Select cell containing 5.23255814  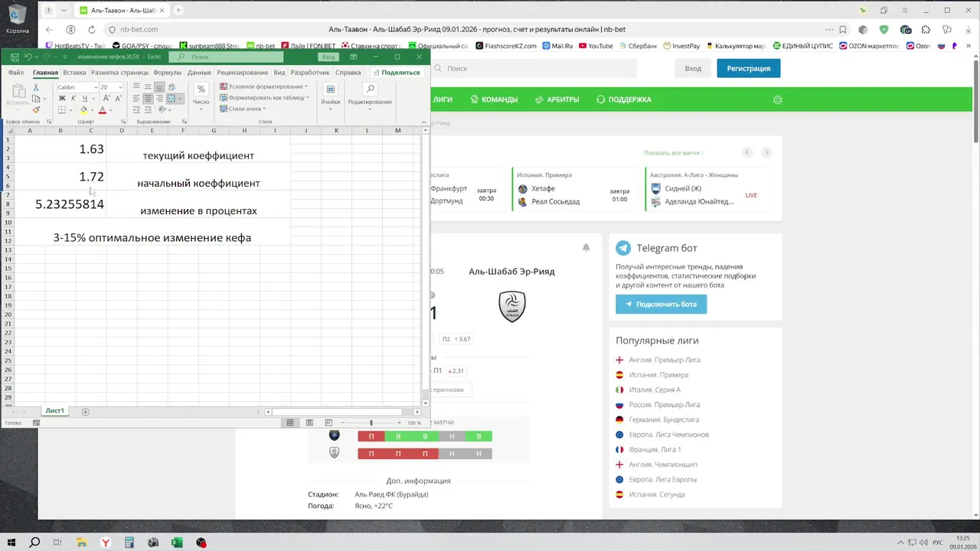[x=60, y=204]
